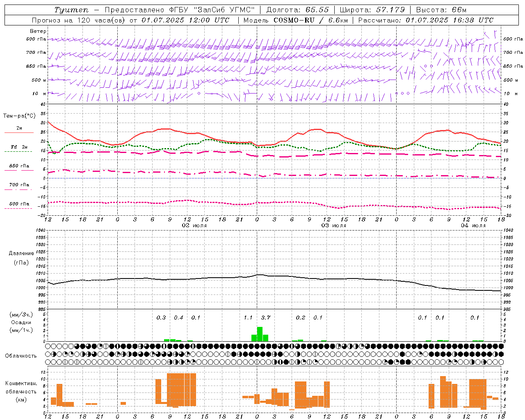This screenshot has height=420, width=525.
Task: Click the "Td 2м" dew point legend entry
Action: point(19,147)
